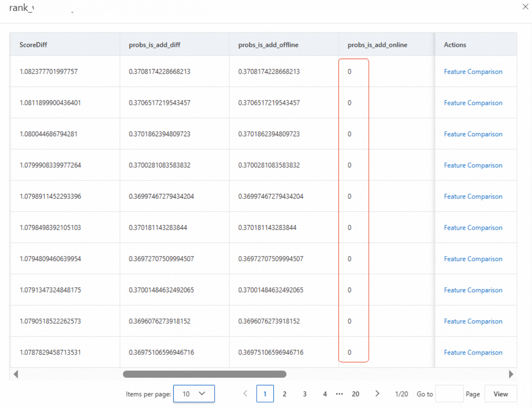Open Feature Comparison for ScoreDiff 1.0787829458713531
This screenshot has height=408, width=532.
473,352
